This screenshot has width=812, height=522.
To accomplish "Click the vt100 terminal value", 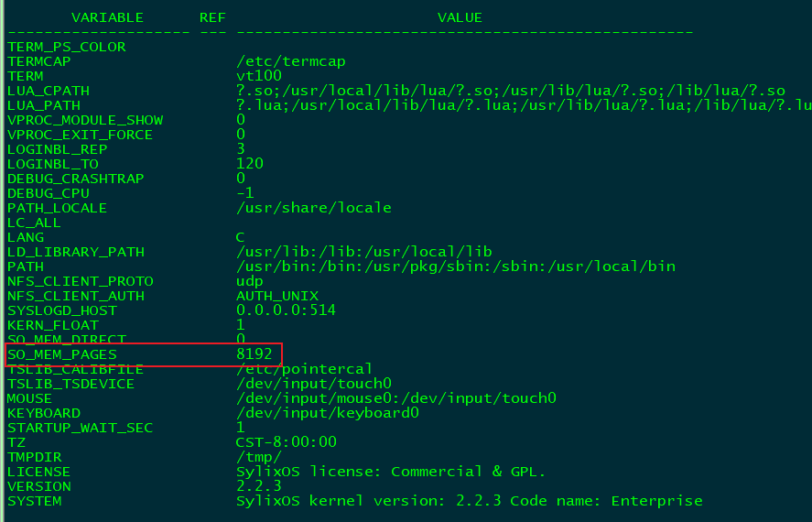I will pos(259,76).
